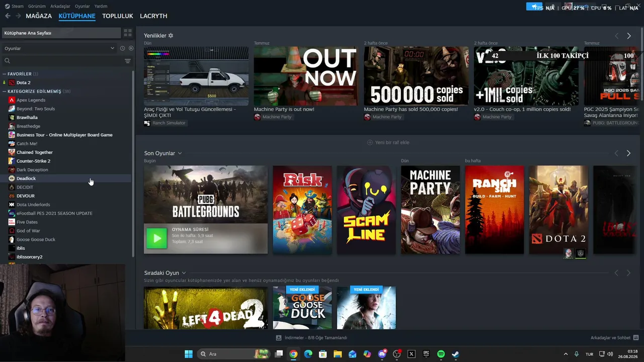The height and width of the screenshot is (362, 644).
Task: Open Windows Start menu
Action: click(x=189, y=354)
